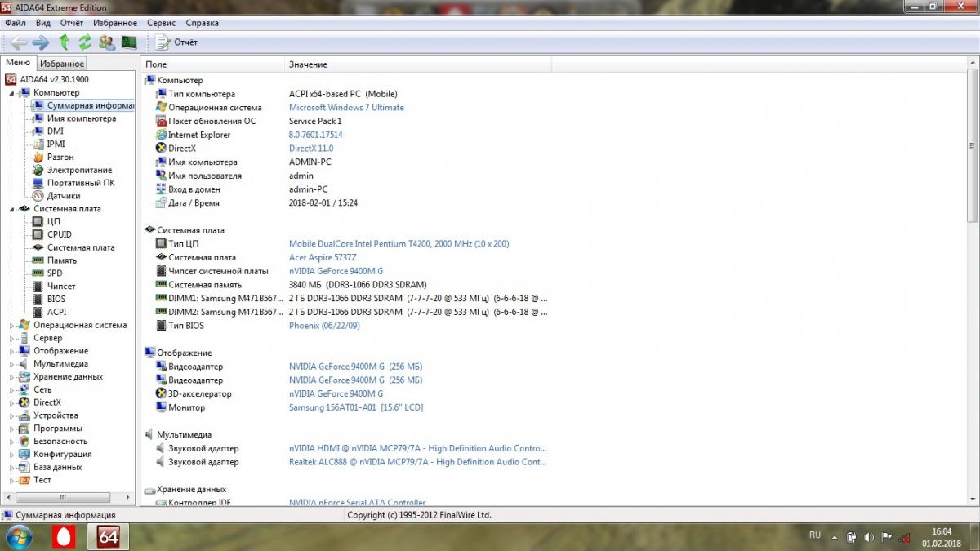The height and width of the screenshot is (551, 980).
Task: Expand the Мультимедиа tree node
Action: coord(12,364)
